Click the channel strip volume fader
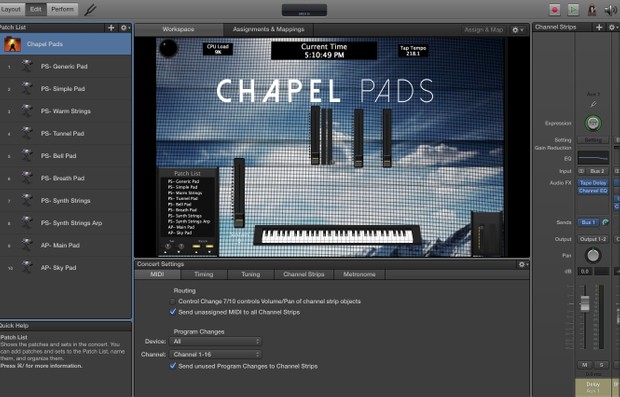This screenshot has width=620, height=397. [584, 303]
